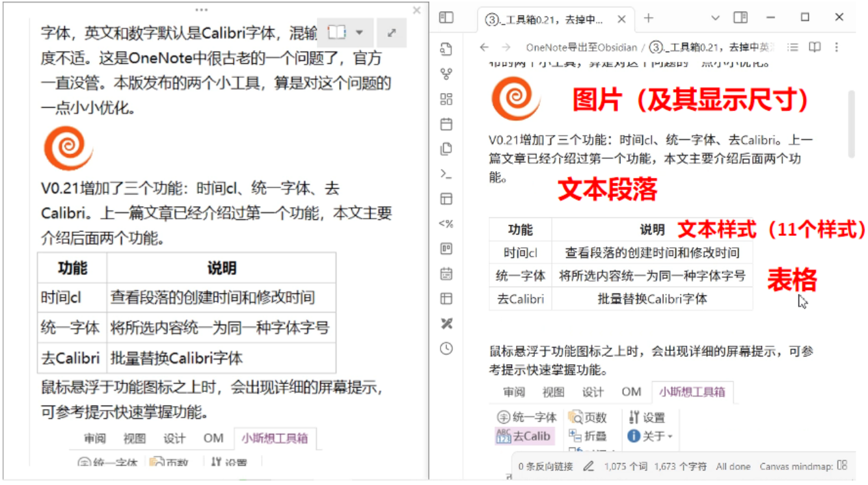Click the Templater <% icon in ribbon
Image resolution: width=868 pixels, height=485 pixels.
[446, 224]
